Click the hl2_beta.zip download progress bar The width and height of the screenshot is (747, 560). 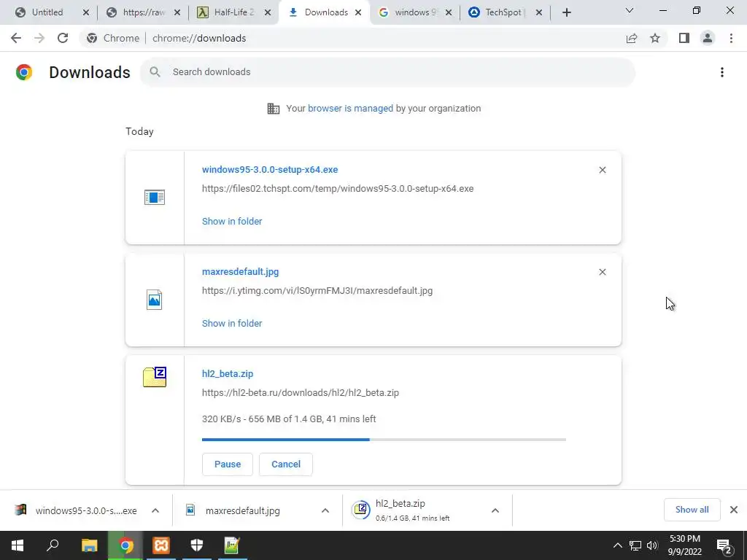[x=384, y=440]
